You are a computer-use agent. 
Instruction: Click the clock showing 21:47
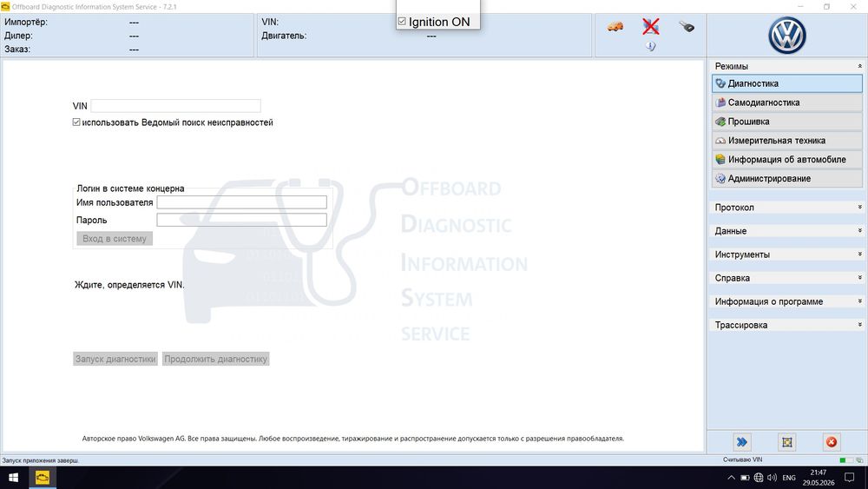(819, 472)
